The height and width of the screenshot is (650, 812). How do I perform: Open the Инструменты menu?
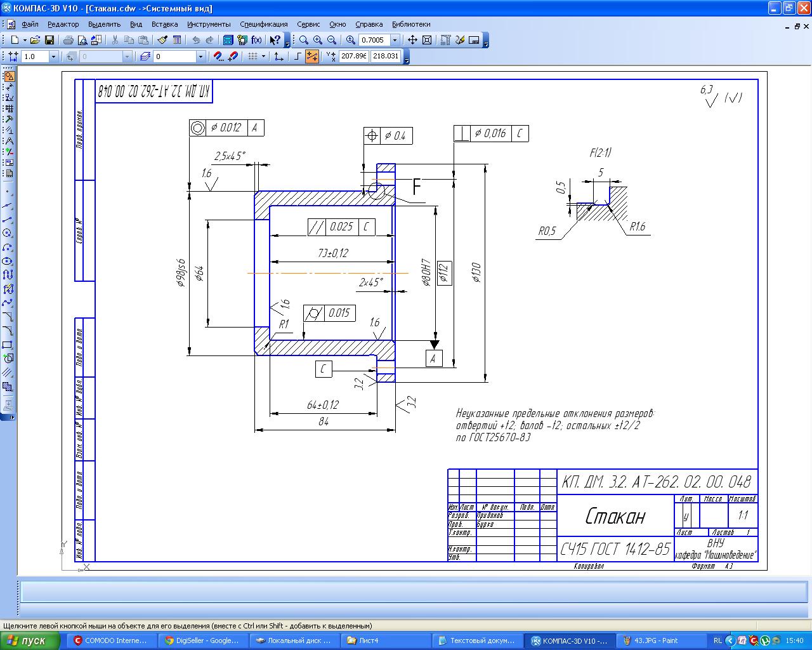[x=209, y=24]
